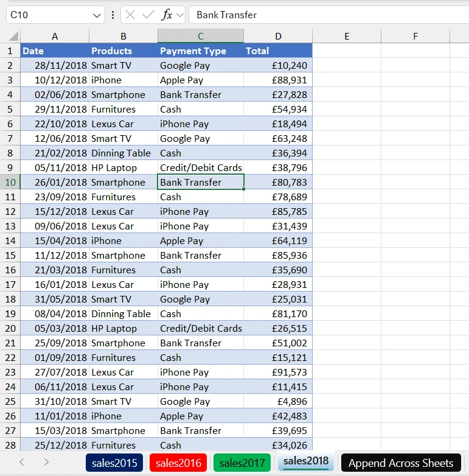Select the iPhone Pay cell in row 12
This screenshot has height=476, width=469.
[x=201, y=212]
